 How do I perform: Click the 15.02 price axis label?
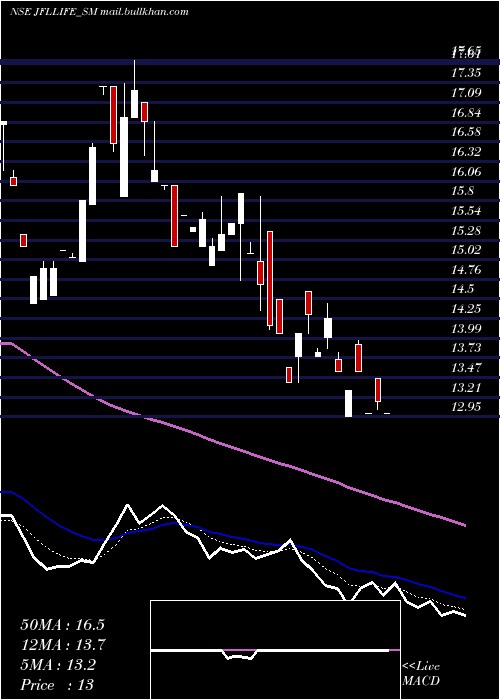click(x=466, y=250)
